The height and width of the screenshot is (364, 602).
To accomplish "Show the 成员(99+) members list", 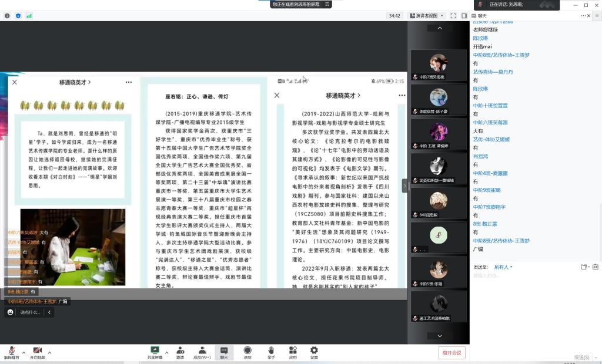I will 202,352.
